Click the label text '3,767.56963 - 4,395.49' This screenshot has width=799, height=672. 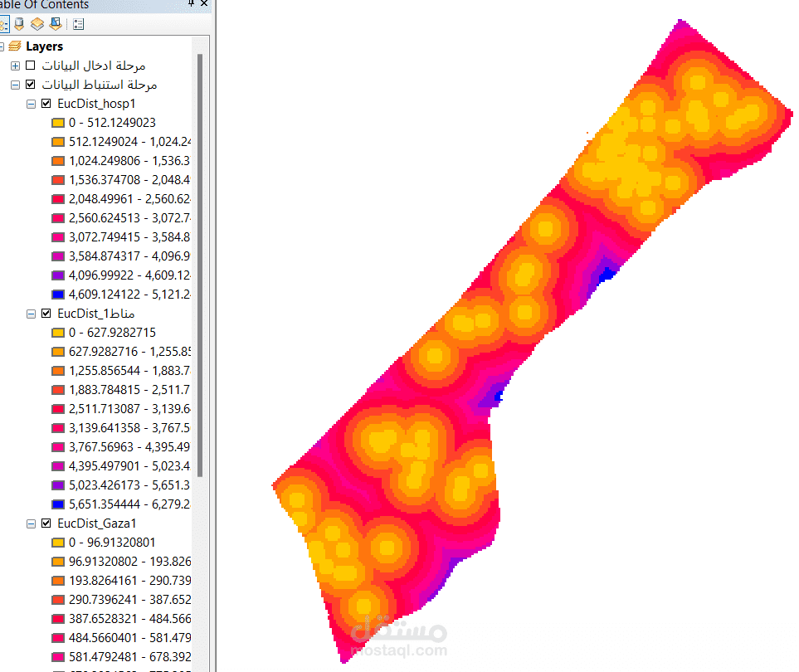click(x=129, y=447)
